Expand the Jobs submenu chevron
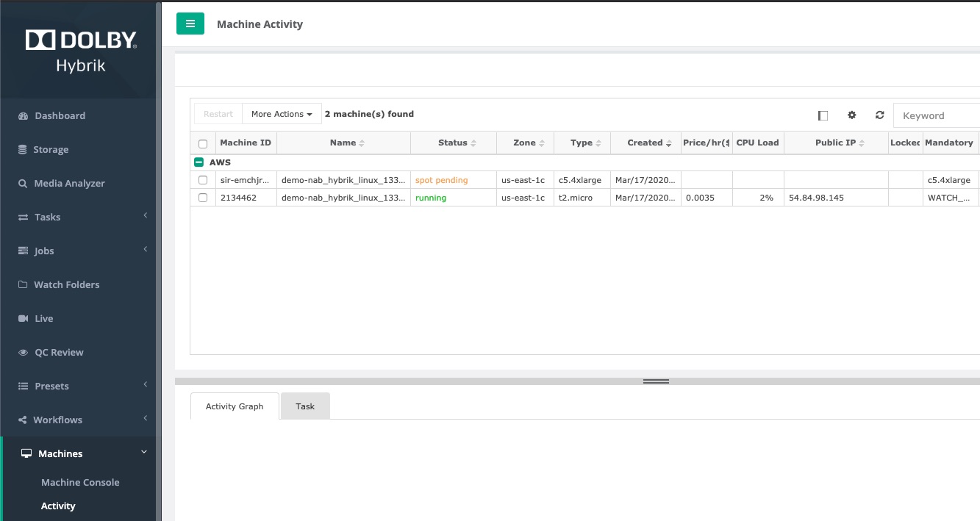The height and width of the screenshot is (521, 980). click(x=146, y=249)
